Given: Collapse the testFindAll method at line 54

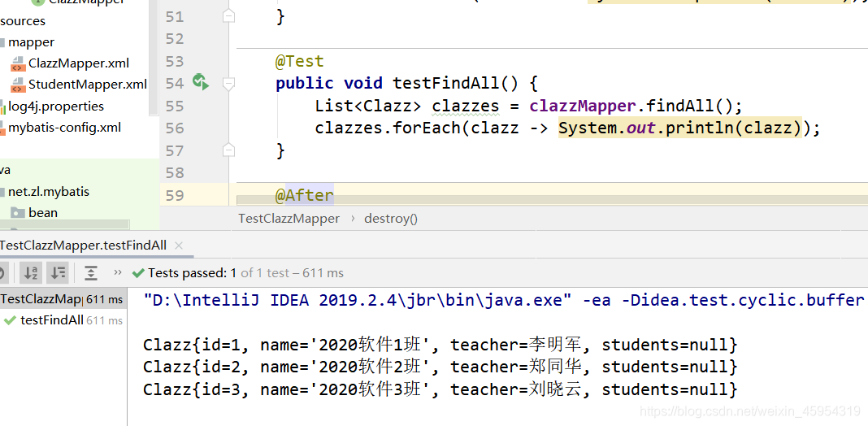Looking at the screenshot, I should (228, 84).
